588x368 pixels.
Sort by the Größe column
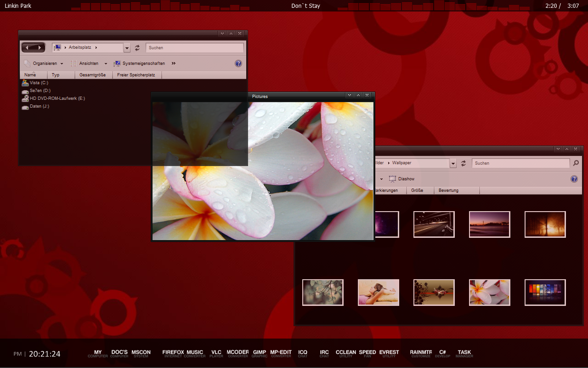420,190
